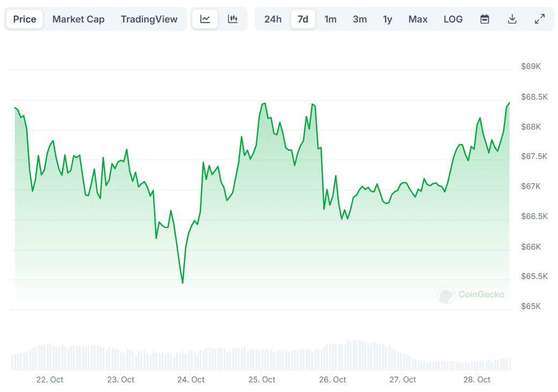Screen dimensions: 558x392
Task: Show the Max time range
Action: [x=418, y=19]
